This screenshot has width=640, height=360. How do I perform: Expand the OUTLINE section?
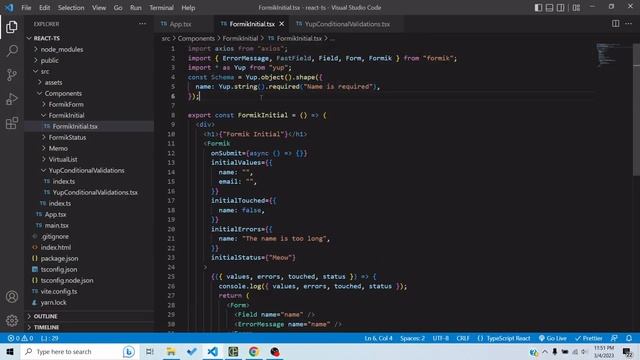pos(89,316)
